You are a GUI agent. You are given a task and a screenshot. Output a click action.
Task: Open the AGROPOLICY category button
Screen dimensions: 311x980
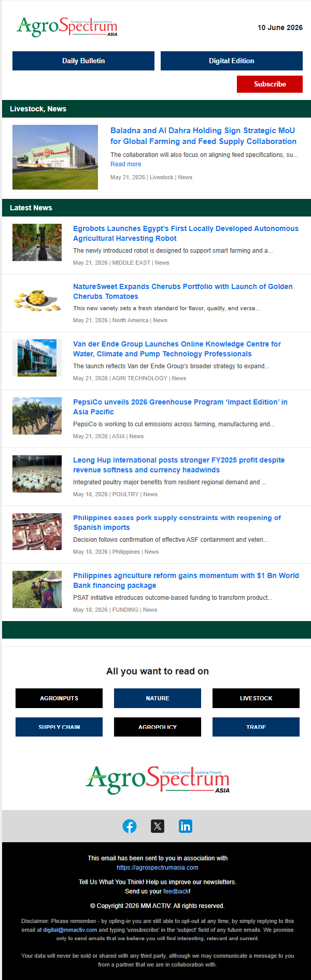(x=158, y=727)
